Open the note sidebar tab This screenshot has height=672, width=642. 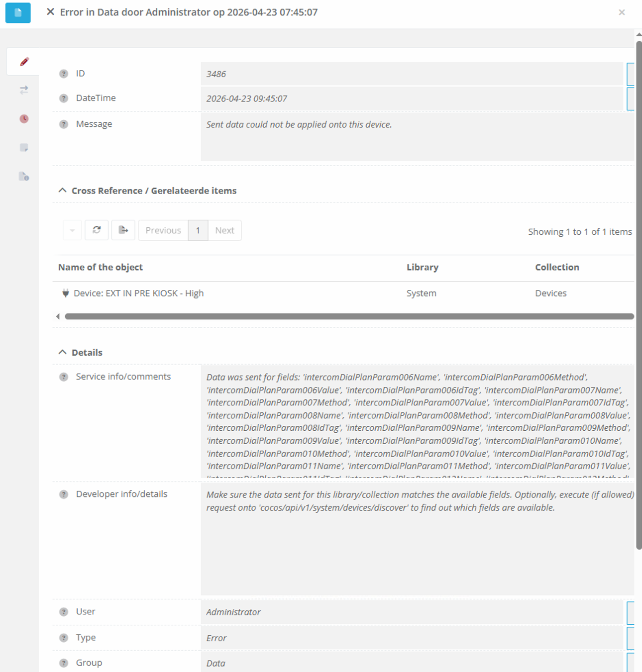pyautogui.click(x=24, y=148)
